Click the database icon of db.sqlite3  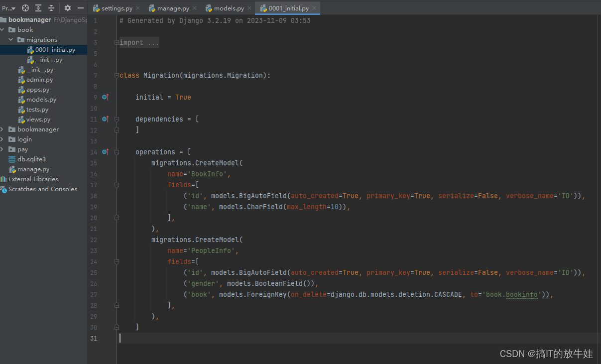tap(12, 159)
